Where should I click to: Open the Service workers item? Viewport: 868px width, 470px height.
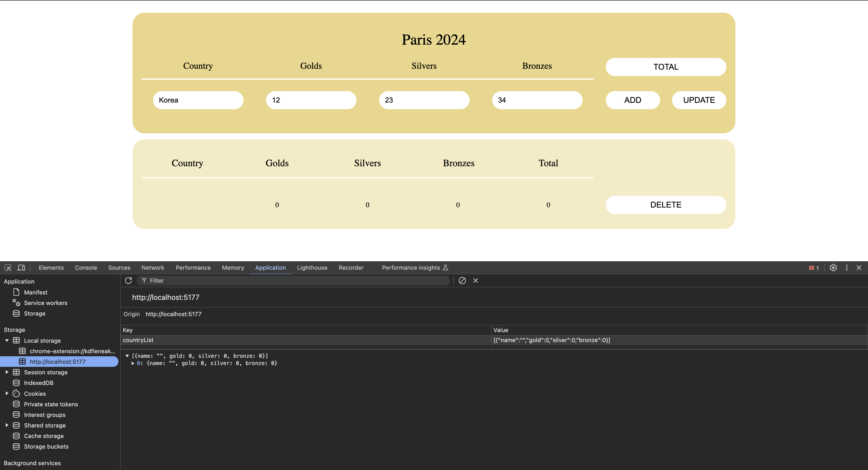(46, 303)
